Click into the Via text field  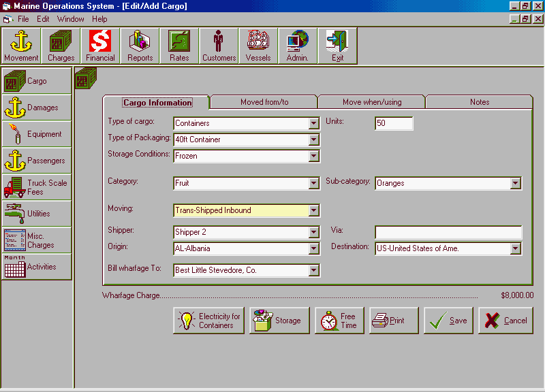point(448,232)
